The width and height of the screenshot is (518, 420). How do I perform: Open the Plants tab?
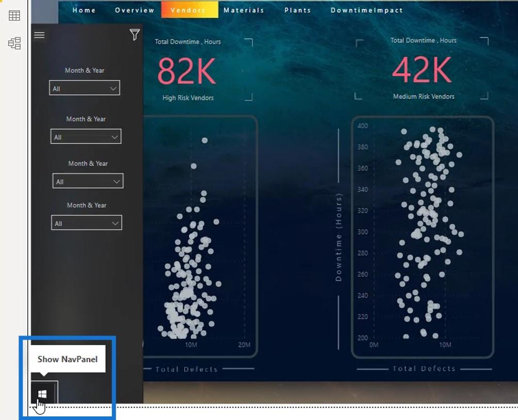[x=298, y=10]
